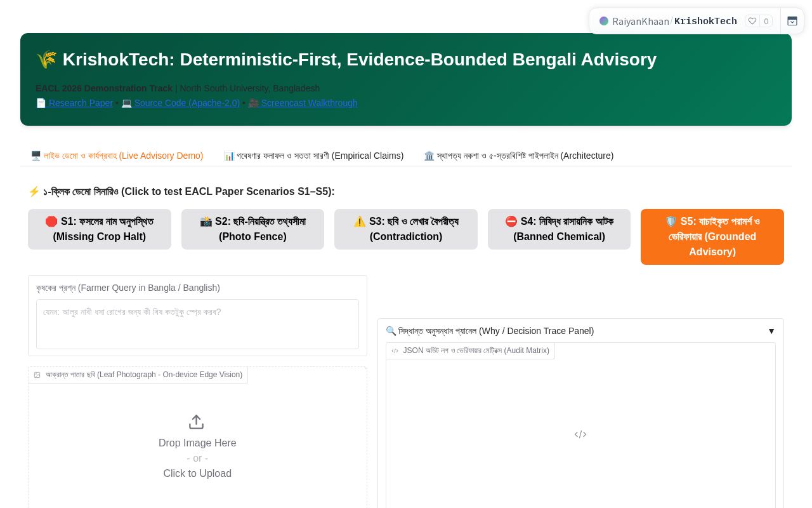Screen dimensions: 812x508
Task: Run scenario S3 Contradiction
Action: [406, 229]
